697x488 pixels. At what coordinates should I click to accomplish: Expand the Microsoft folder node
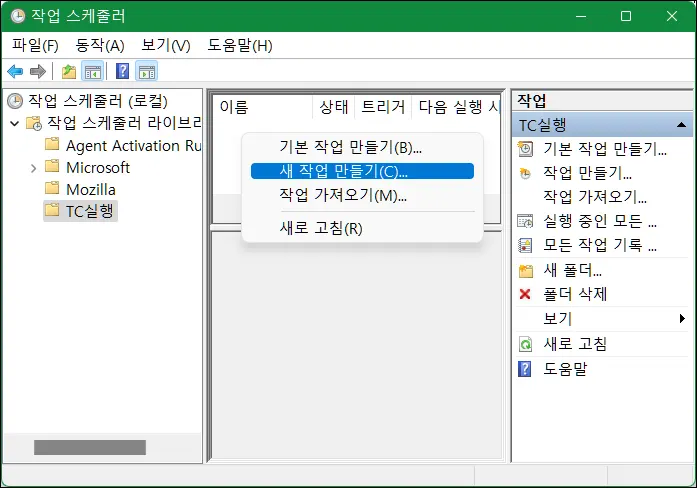[33, 168]
